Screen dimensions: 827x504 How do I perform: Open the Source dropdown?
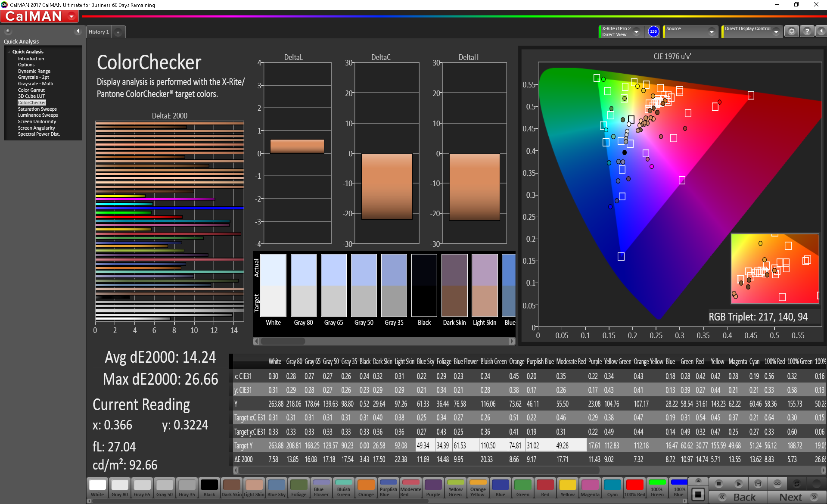712,31
